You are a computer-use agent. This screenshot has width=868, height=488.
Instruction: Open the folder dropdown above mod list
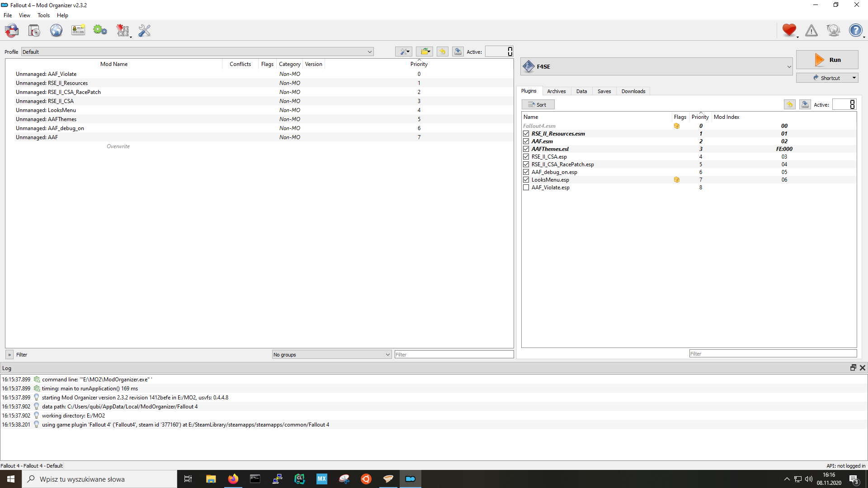point(425,52)
